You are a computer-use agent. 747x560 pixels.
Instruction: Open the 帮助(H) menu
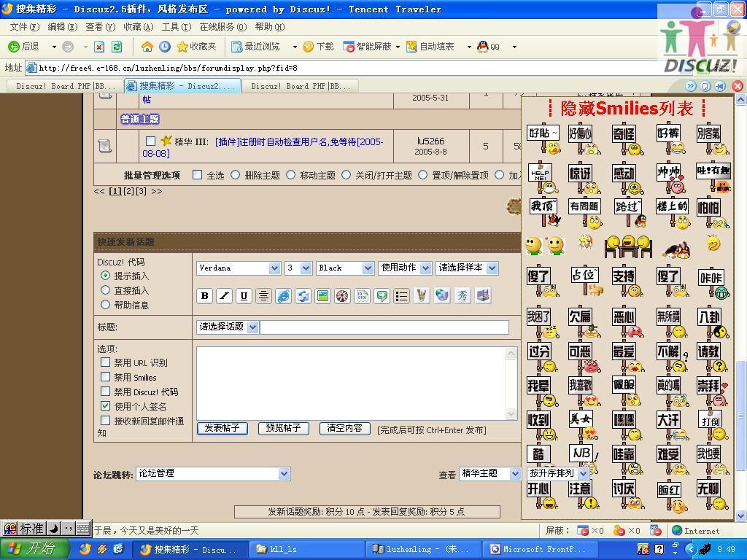coord(270,27)
